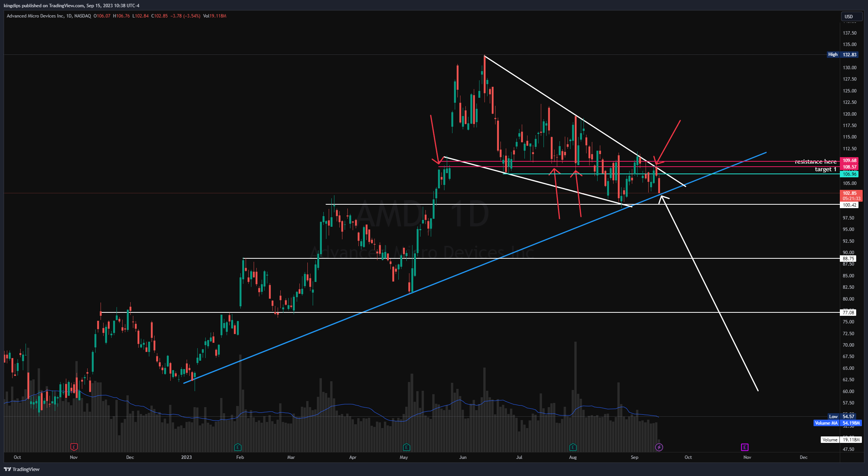Screen dimensions: 868x476
Task: Click the purple upcoming earnings E marker
Action: 745,447
